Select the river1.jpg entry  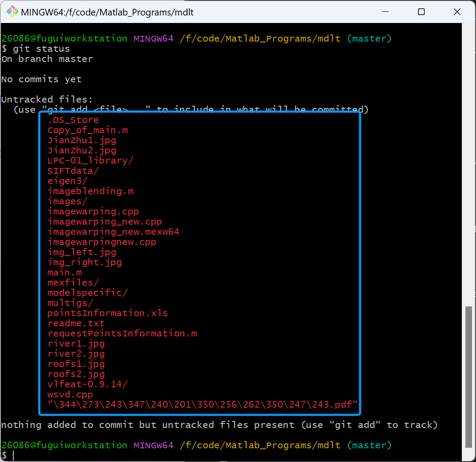coord(76,344)
